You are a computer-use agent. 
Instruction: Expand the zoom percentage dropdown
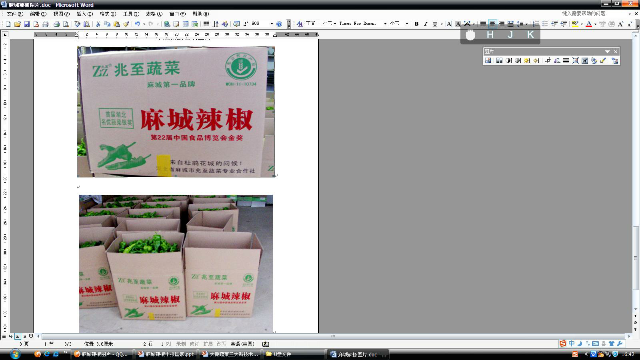(x=272, y=24)
